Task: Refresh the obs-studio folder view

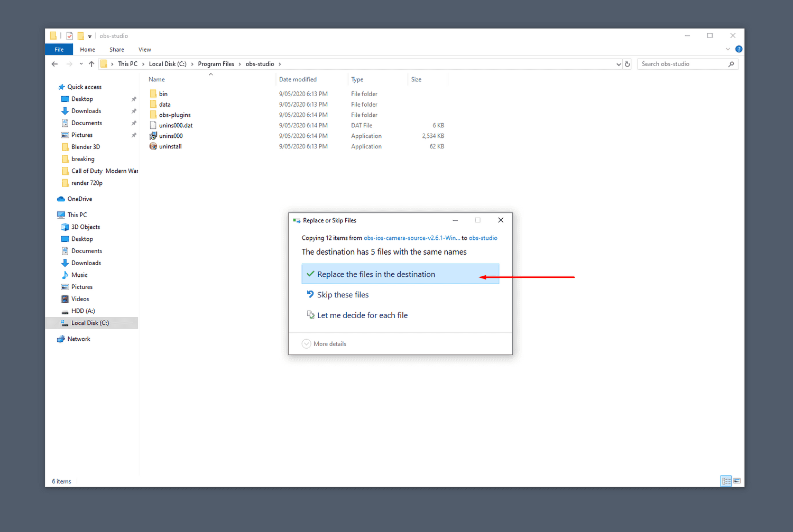Action: coord(628,64)
